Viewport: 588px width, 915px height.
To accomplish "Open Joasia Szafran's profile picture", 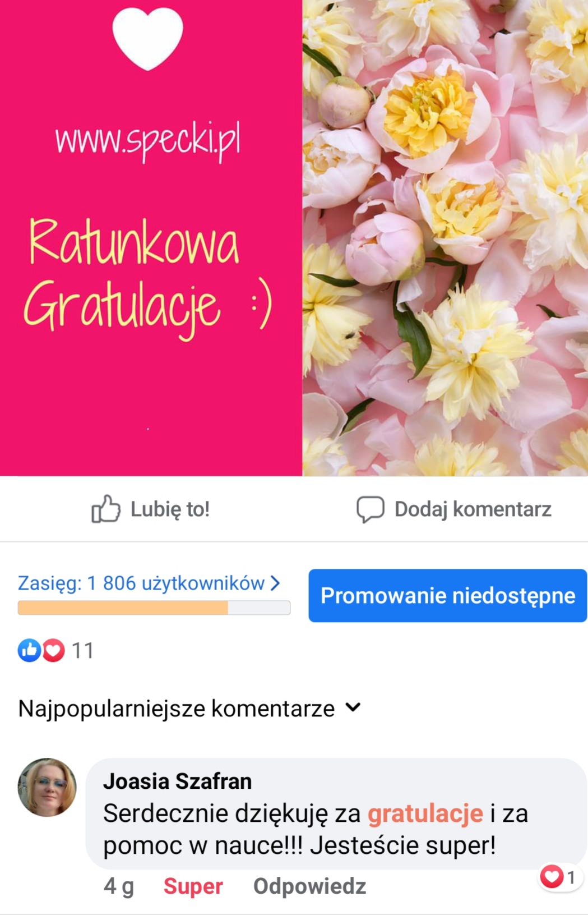I will [x=47, y=787].
